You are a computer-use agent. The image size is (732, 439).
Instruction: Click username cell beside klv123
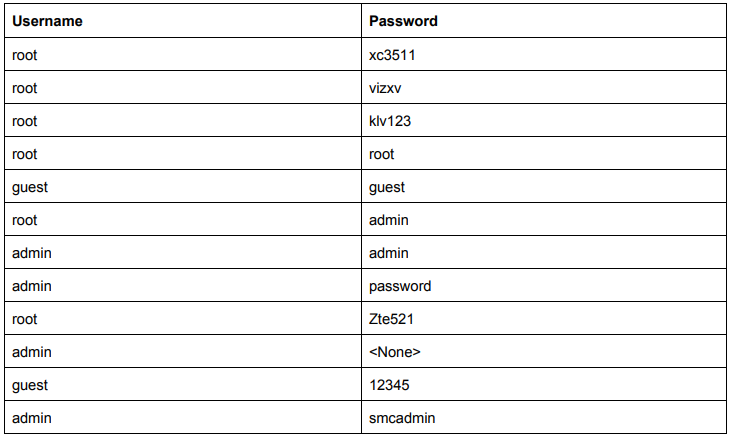pos(25,121)
